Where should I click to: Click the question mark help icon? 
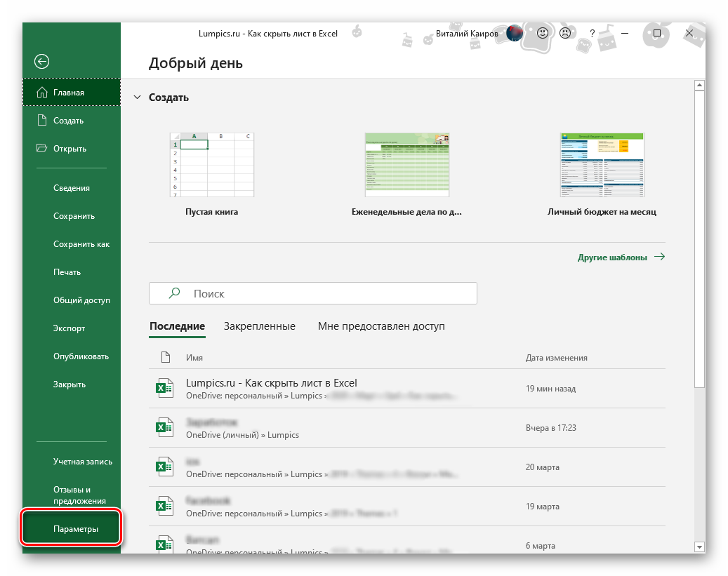click(592, 33)
